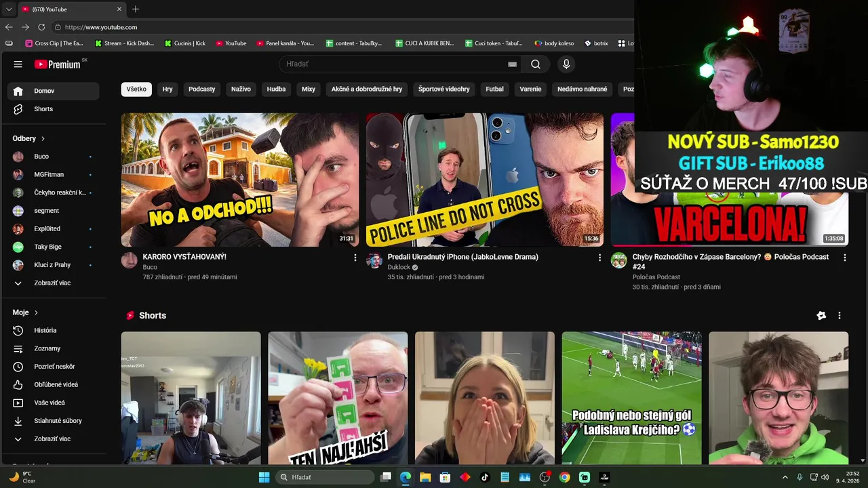Image resolution: width=868 pixels, height=488 pixels.
Task: Reload the page in browser toolbar
Action: [x=41, y=27]
